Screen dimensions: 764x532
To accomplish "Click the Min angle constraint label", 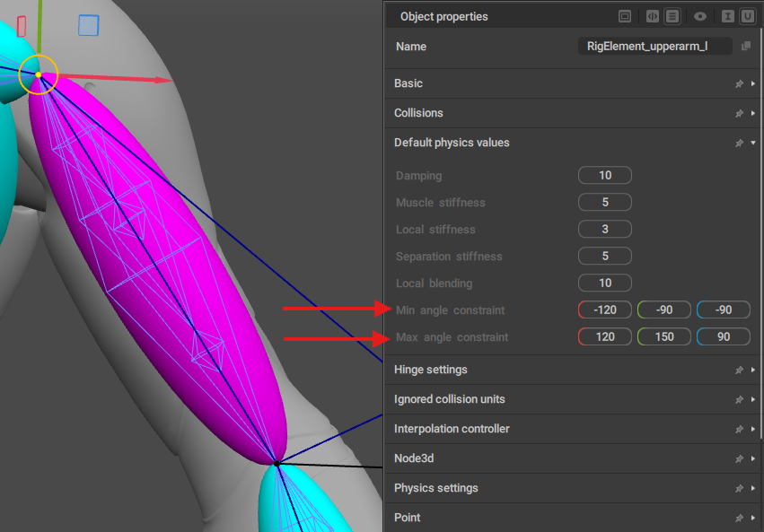I will (450, 310).
